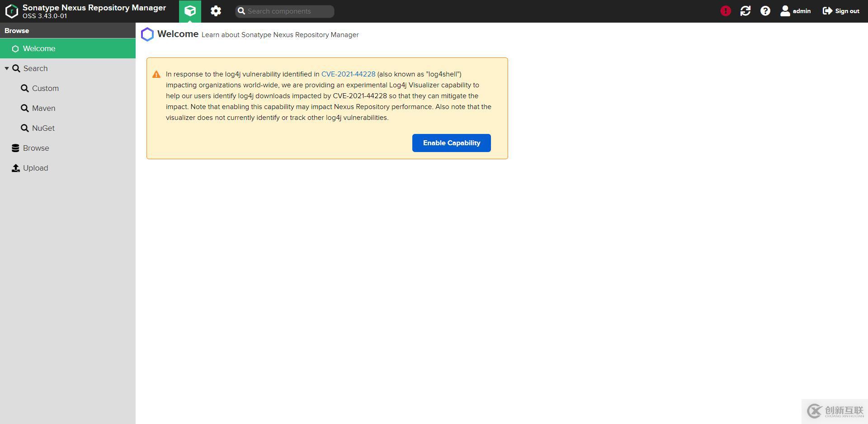This screenshot has width=868, height=424.
Task: Click the Sonatype Nexus logo icon
Action: (12, 11)
